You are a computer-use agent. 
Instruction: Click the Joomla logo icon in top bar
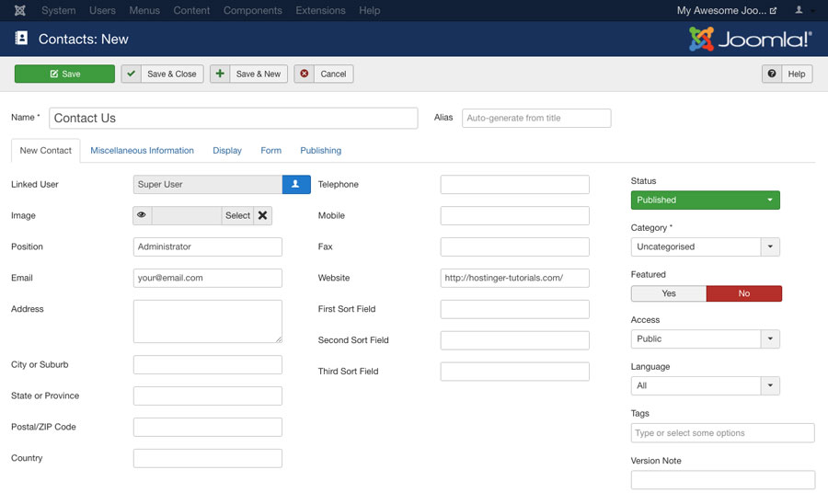tap(20, 10)
